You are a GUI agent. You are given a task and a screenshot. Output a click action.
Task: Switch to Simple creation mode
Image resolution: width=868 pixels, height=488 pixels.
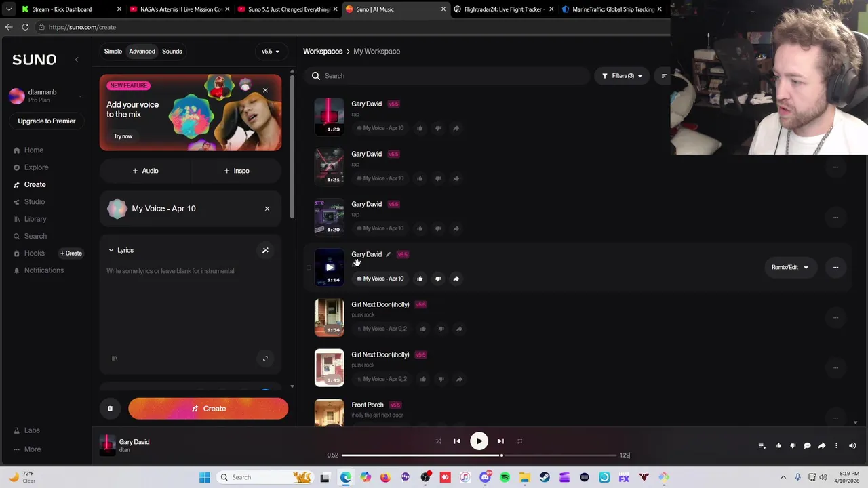click(x=113, y=52)
